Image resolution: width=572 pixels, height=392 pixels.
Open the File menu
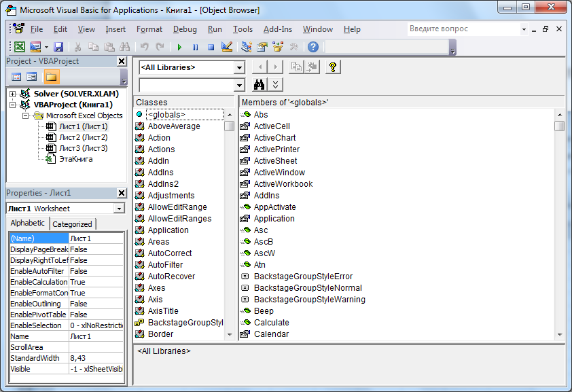(37, 29)
